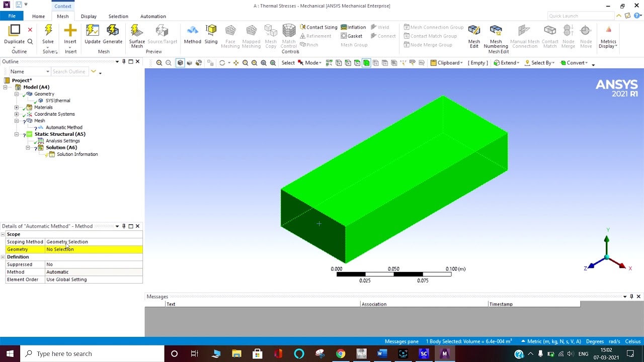Click the Match Control icon

click(289, 30)
